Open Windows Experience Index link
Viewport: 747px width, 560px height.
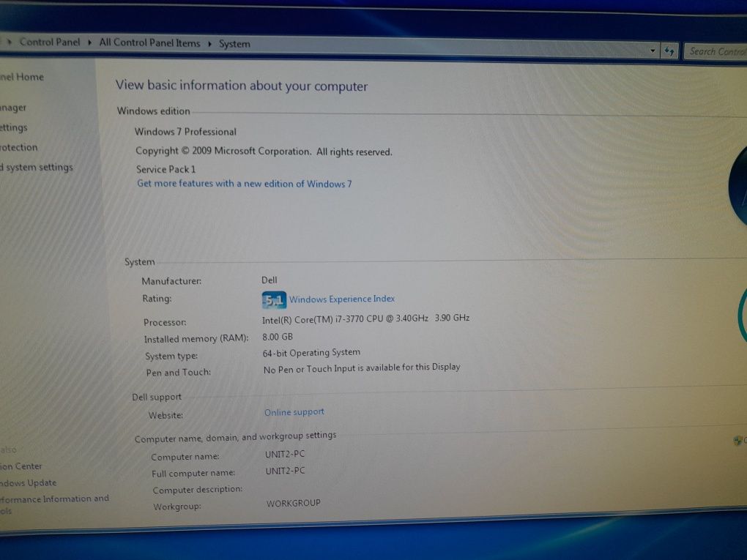pos(341,299)
